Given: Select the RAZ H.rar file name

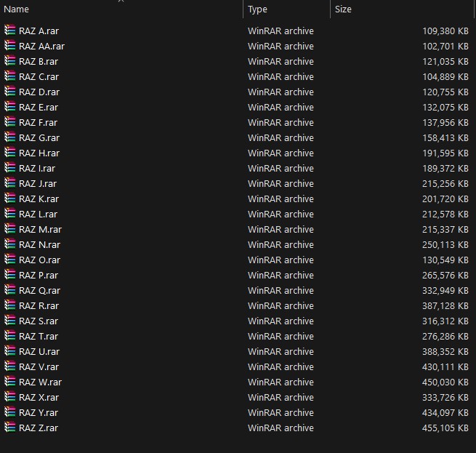Looking at the screenshot, I should [x=39, y=153].
